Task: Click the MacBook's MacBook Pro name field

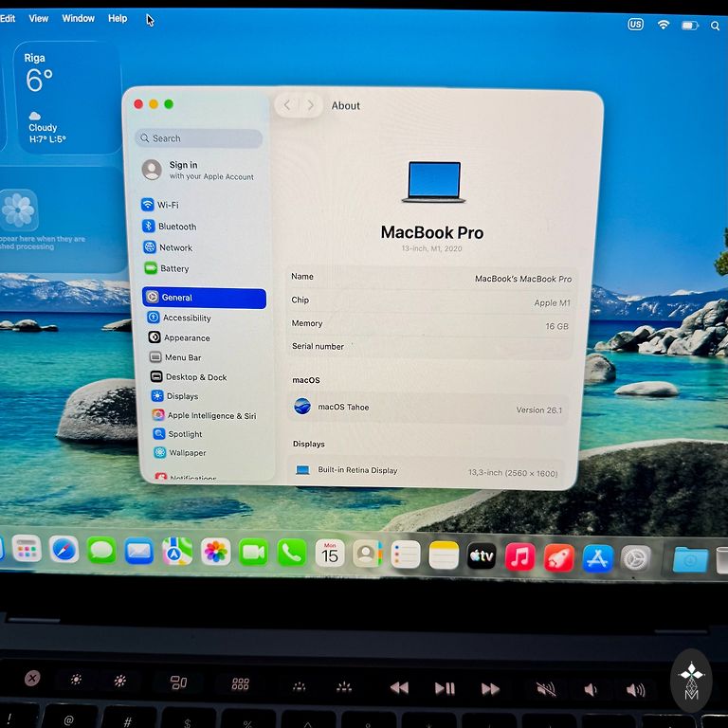Action: 522,279
